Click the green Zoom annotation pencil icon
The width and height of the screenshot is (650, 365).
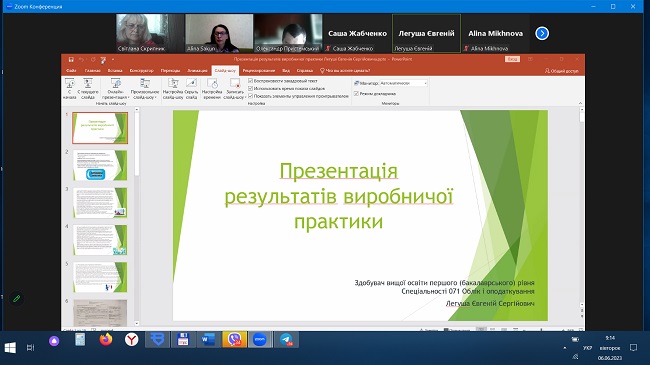click(17, 298)
